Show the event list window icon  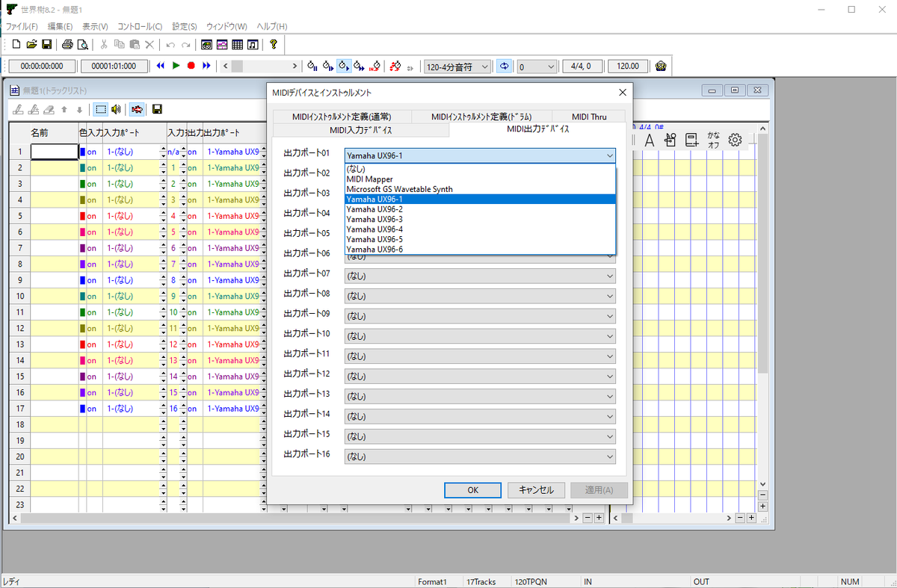pyautogui.click(x=237, y=45)
